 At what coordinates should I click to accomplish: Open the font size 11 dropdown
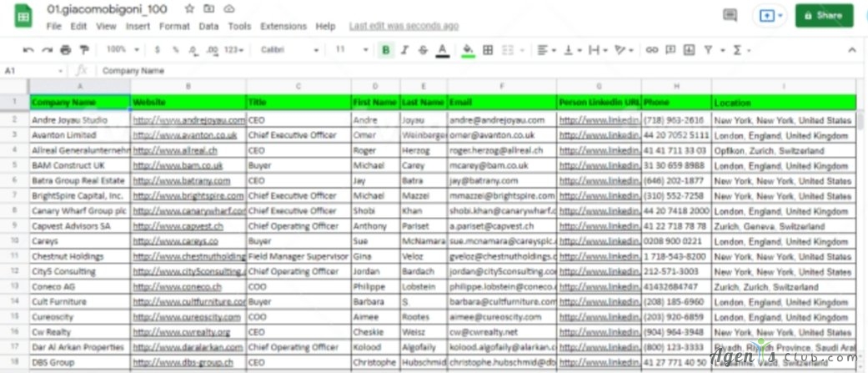pos(352,50)
